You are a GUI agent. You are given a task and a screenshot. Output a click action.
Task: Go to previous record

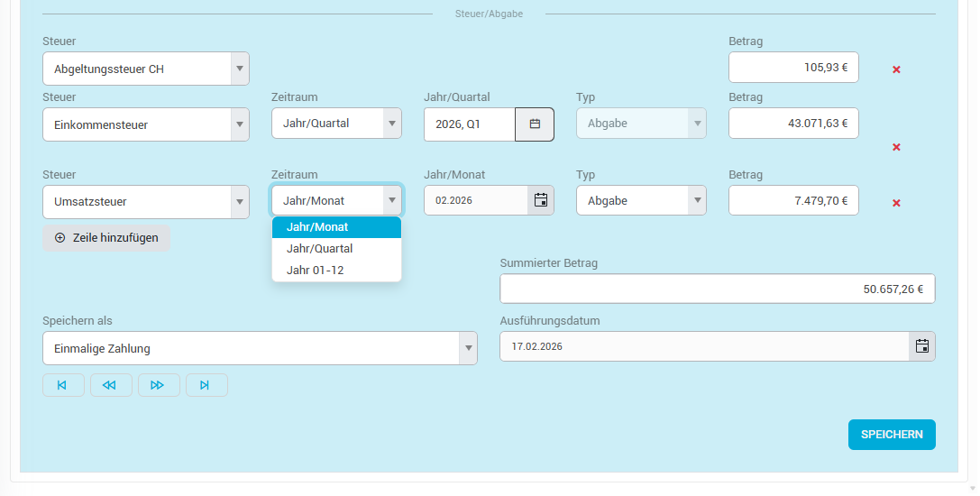point(110,385)
